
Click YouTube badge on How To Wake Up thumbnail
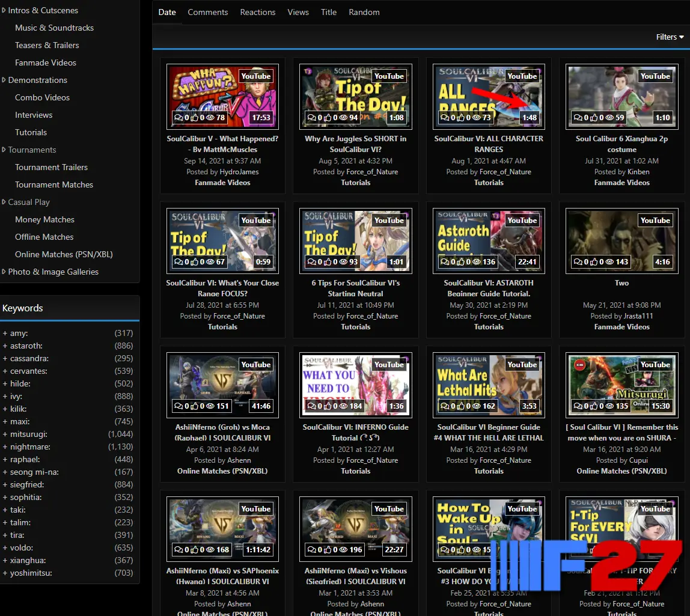(522, 509)
